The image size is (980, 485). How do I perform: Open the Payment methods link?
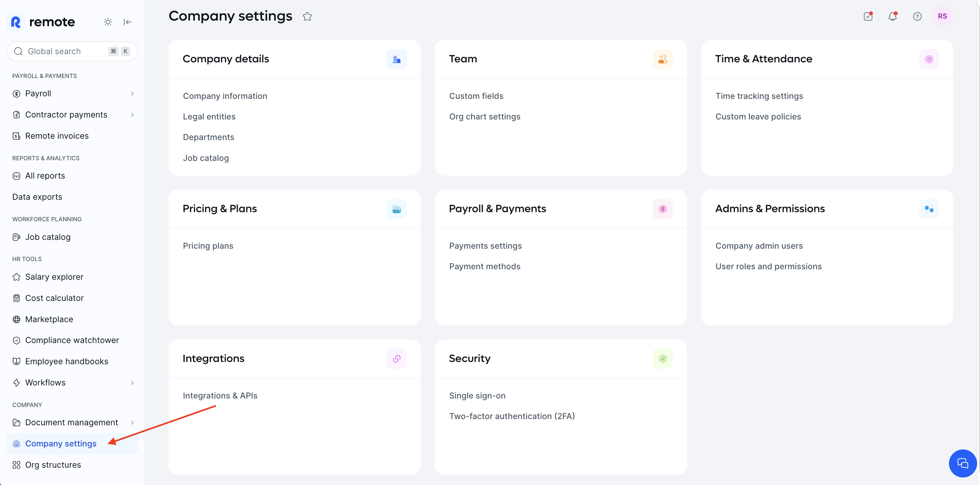[484, 267]
